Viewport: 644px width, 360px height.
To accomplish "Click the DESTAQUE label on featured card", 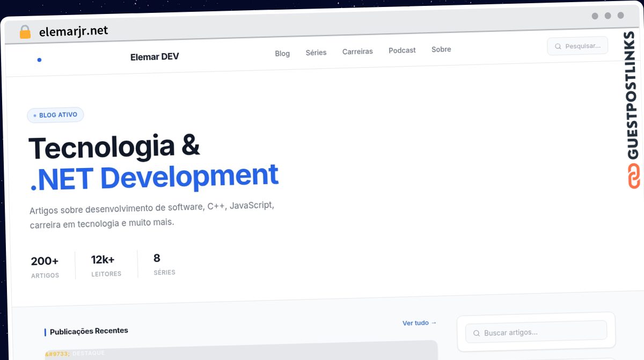I will tap(89, 353).
